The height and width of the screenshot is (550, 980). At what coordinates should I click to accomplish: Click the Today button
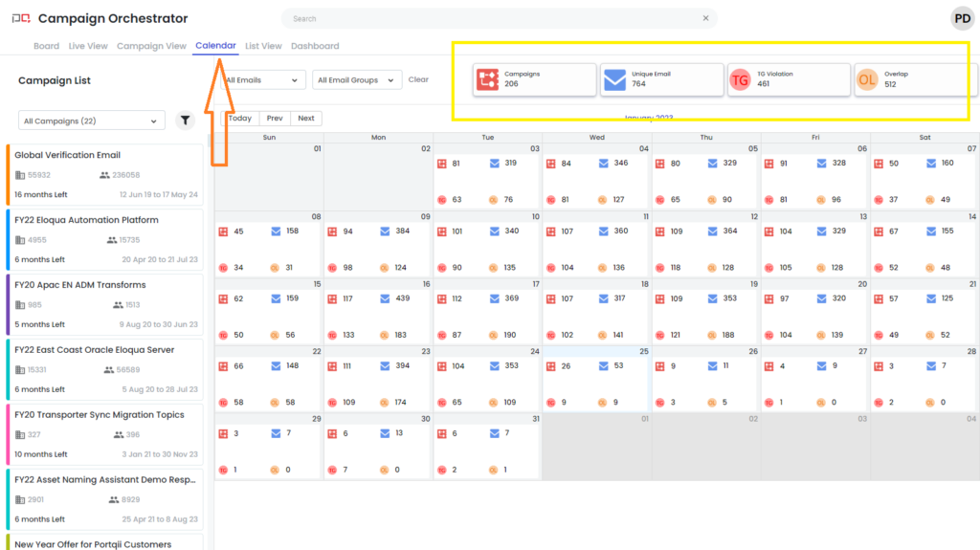pos(240,119)
